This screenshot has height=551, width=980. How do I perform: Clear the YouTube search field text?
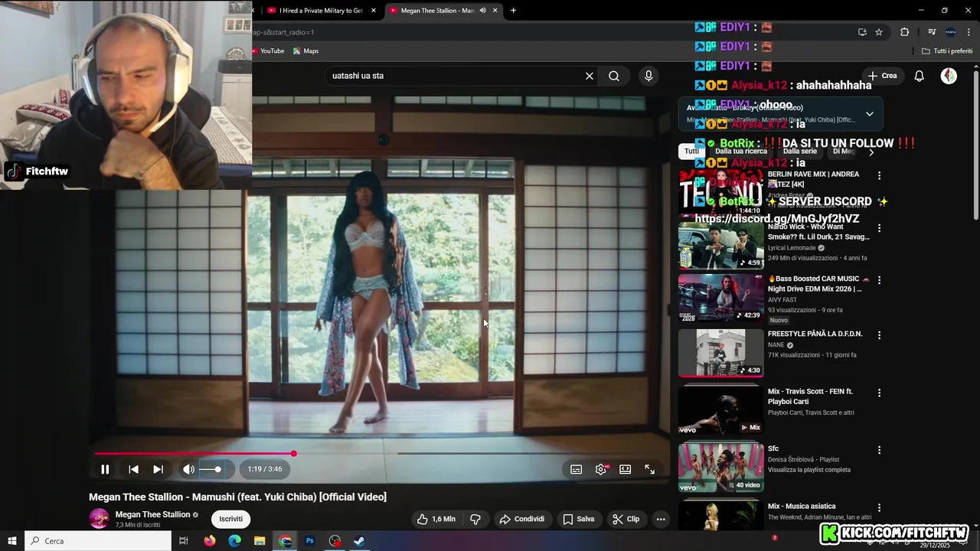[590, 76]
